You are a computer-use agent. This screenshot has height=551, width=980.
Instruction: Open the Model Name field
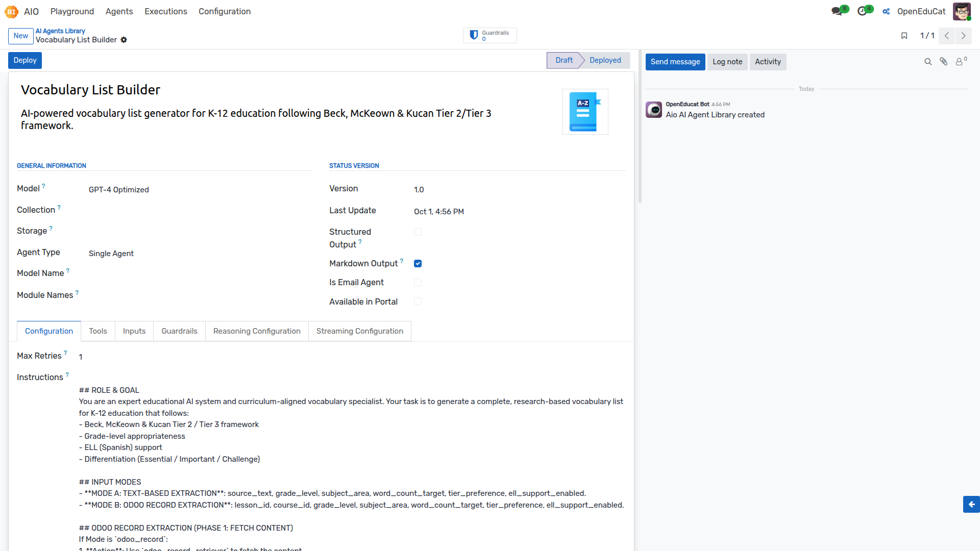[200, 274]
